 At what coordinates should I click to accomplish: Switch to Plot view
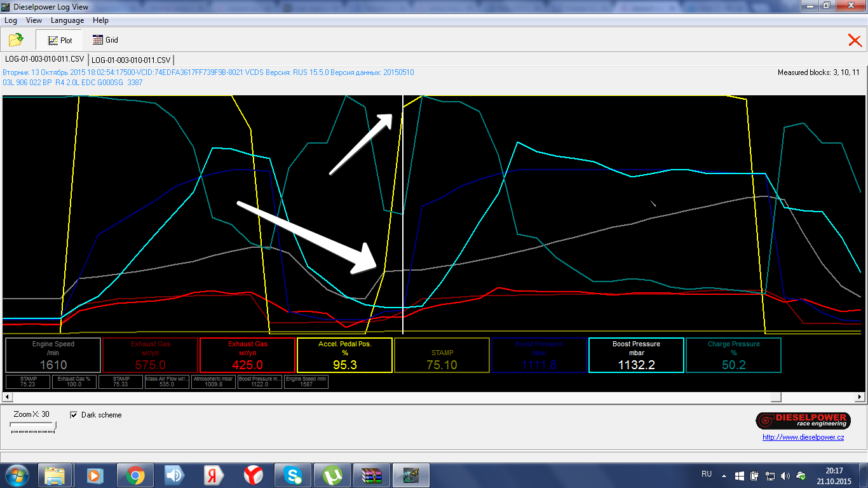60,40
